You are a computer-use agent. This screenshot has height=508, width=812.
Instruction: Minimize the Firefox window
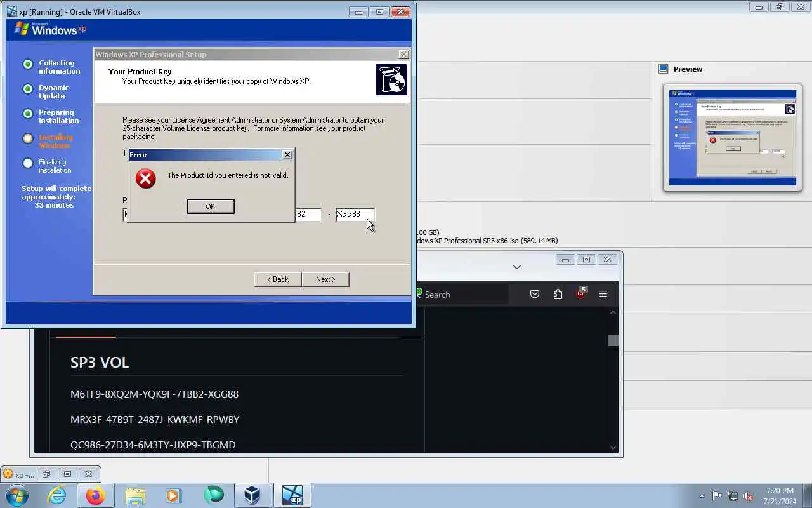[565, 259]
